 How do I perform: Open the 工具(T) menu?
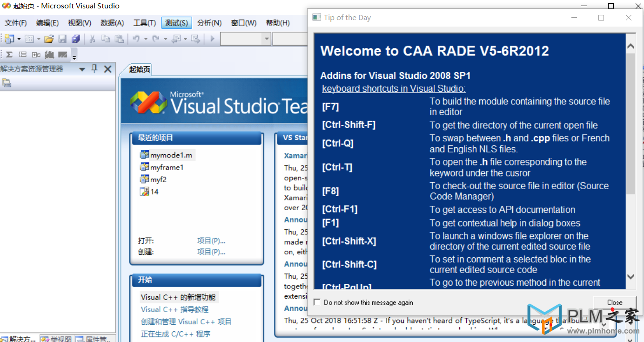(x=145, y=23)
